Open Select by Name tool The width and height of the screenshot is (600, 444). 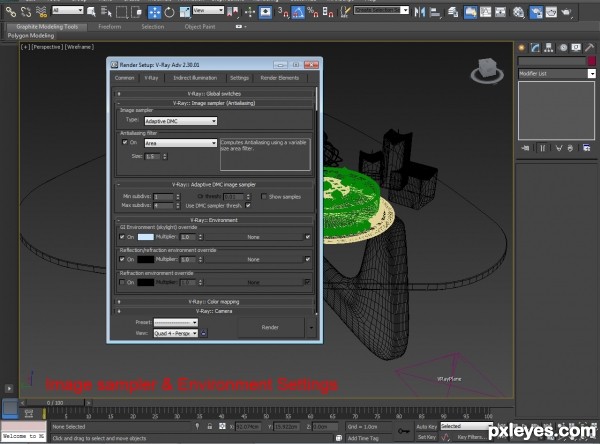tap(106, 12)
